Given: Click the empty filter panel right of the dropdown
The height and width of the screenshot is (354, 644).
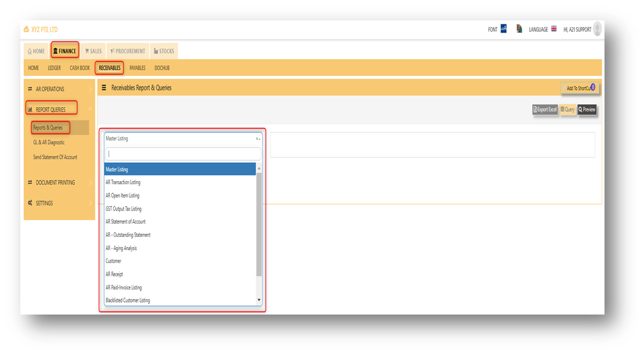Looking at the screenshot, I should pos(433,145).
